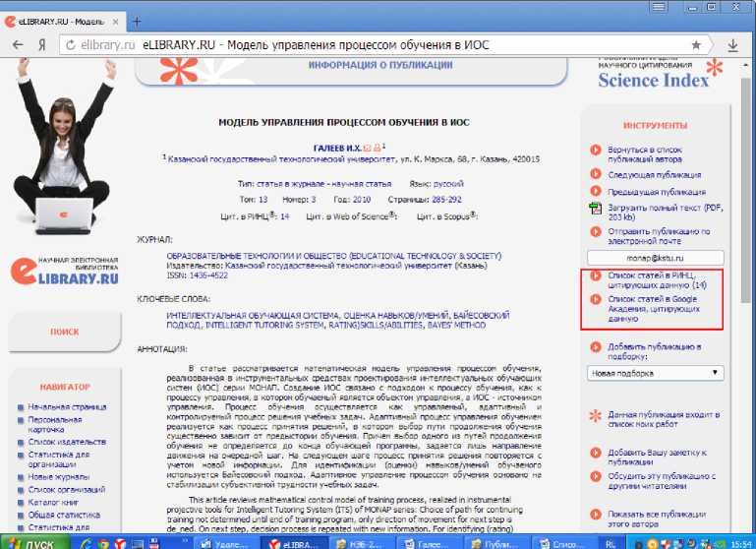Open 'Список статей в РИНЦ, цитирующих данную (14)'

coord(657,280)
